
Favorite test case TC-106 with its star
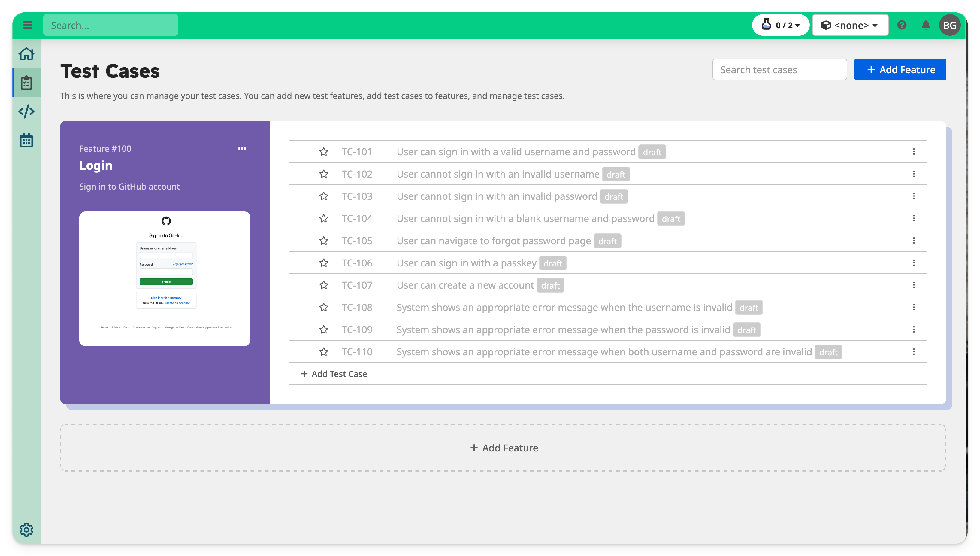point(324,263)
